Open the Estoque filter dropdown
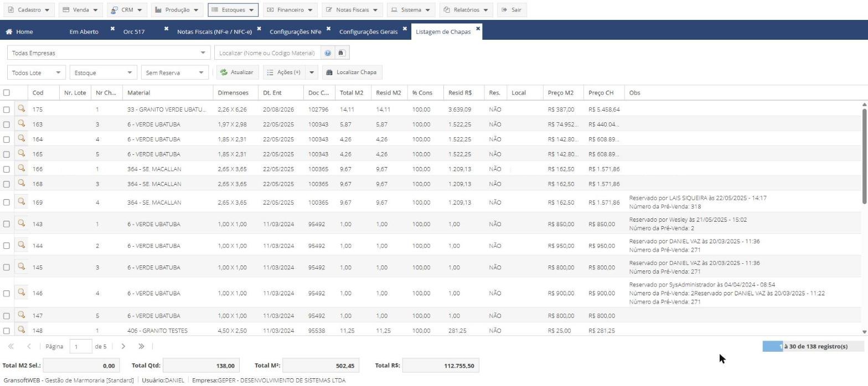868x386 pixels. [x=103, y=72]
